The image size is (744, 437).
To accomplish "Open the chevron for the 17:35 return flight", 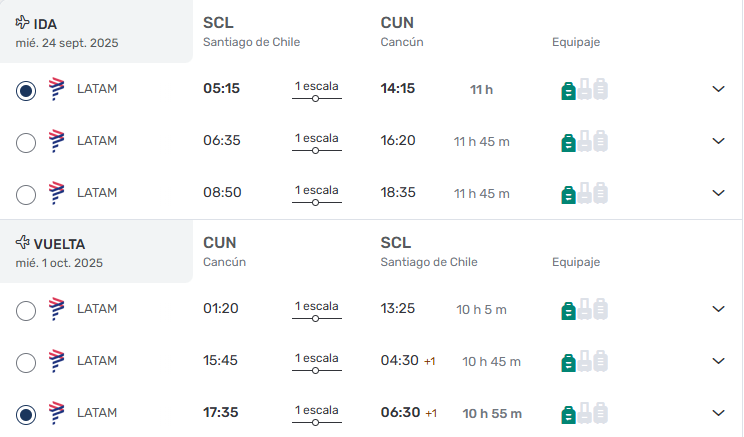I will click(x=718, y=413).
